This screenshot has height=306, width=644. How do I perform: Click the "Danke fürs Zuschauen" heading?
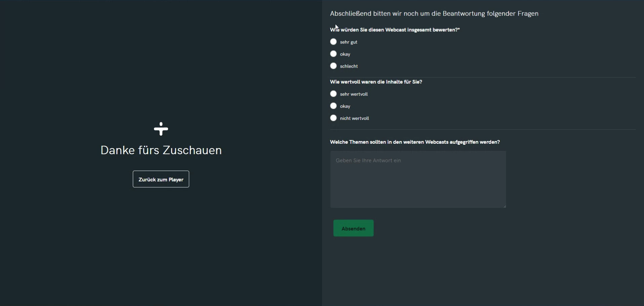(x=161, y=150)
